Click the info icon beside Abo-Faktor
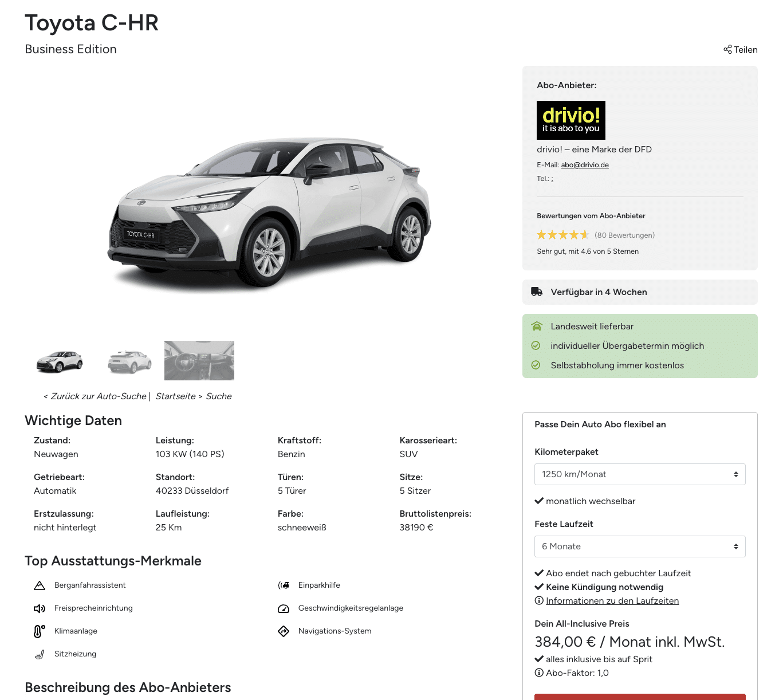779x700 pixels. (539, 673)
